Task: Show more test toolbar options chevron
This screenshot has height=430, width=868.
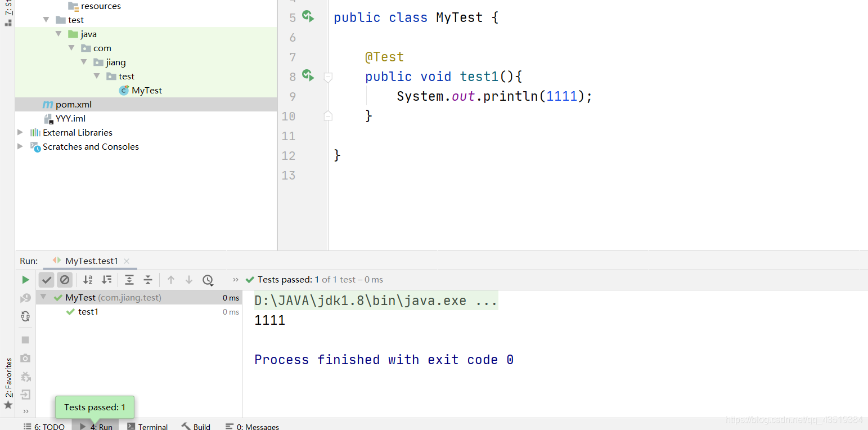Action: (x=235, y=280)
